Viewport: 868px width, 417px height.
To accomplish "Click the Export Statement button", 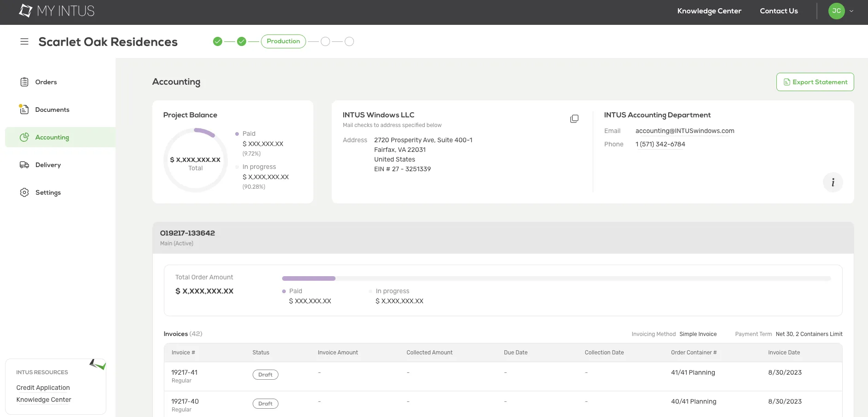I will [x=815, y=81].
